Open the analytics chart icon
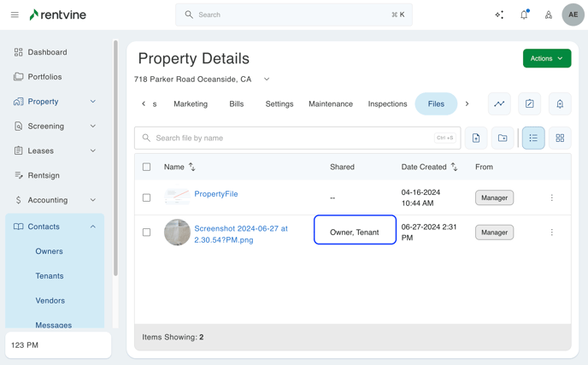 click(499, 103)
